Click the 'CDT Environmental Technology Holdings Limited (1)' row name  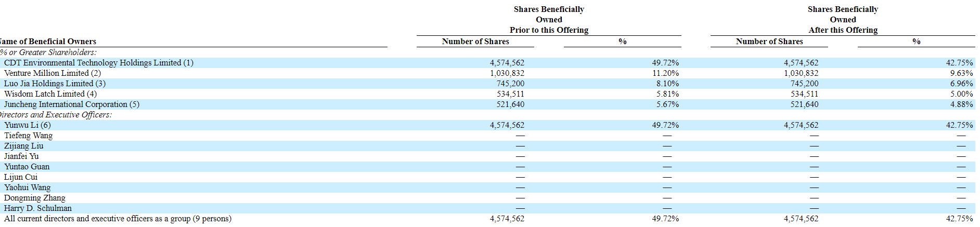tap(99, 63)
